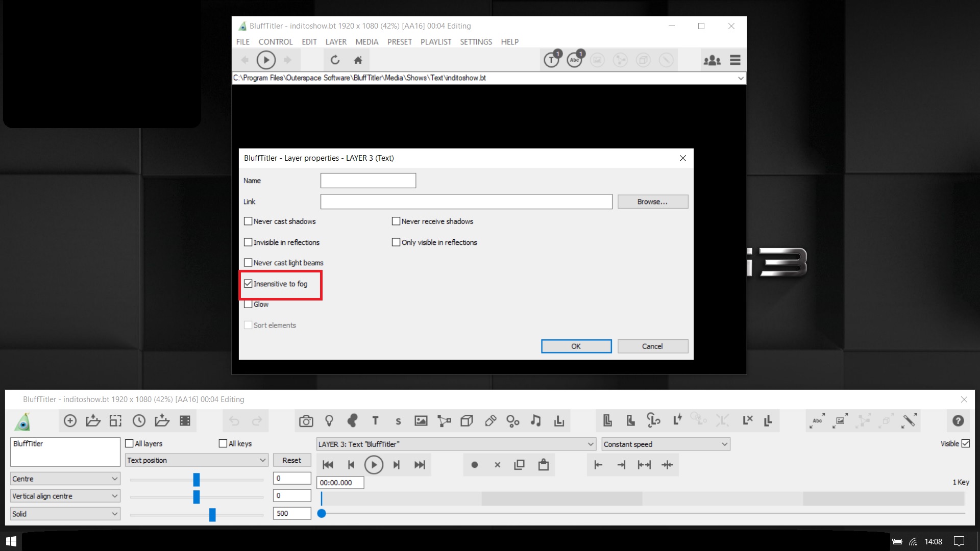Click the copy key icon
The height and width of the screenshot is (551, 980).
pyautogui.click(x=520, y=465)
